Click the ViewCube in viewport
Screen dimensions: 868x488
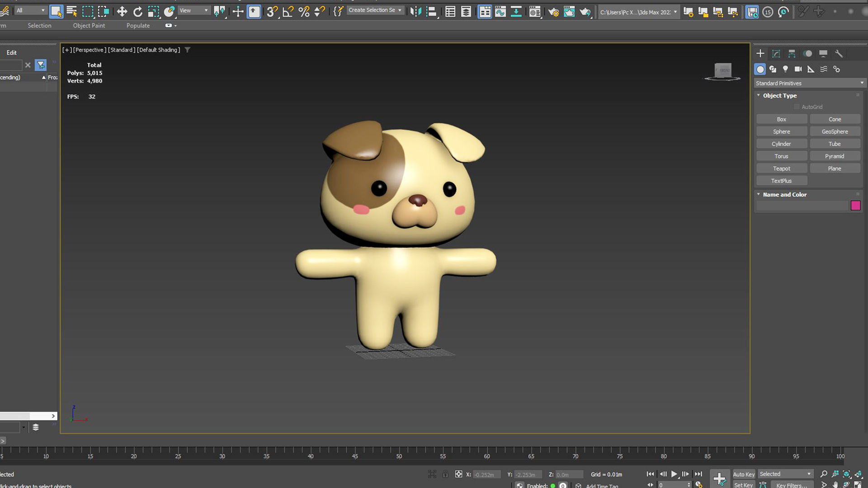[x=722, y=71]
